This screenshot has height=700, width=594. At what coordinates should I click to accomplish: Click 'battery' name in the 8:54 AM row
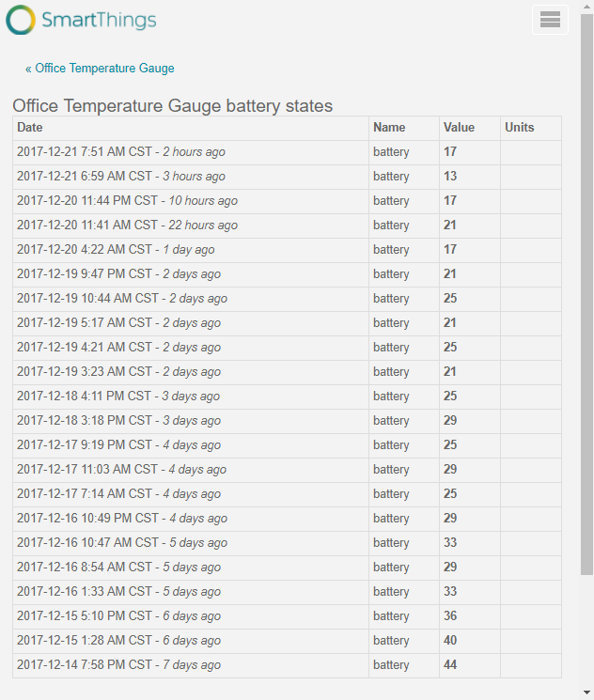tap(391, 567)
